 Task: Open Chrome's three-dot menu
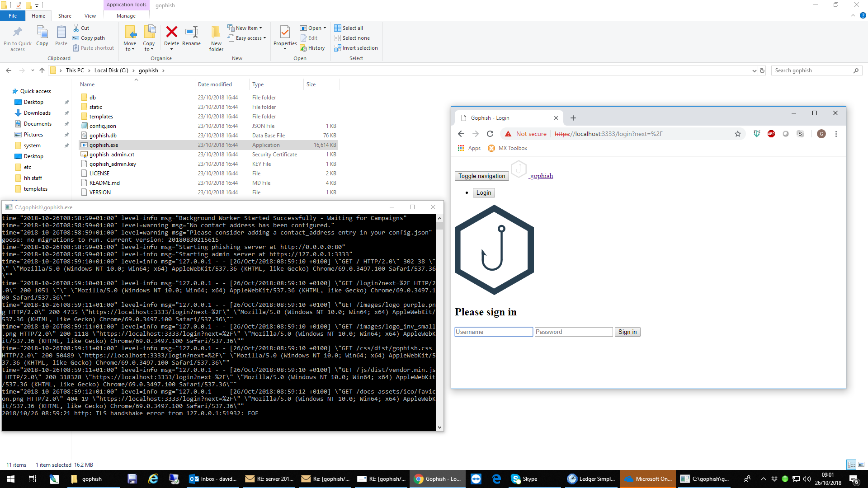pos(836,134)
